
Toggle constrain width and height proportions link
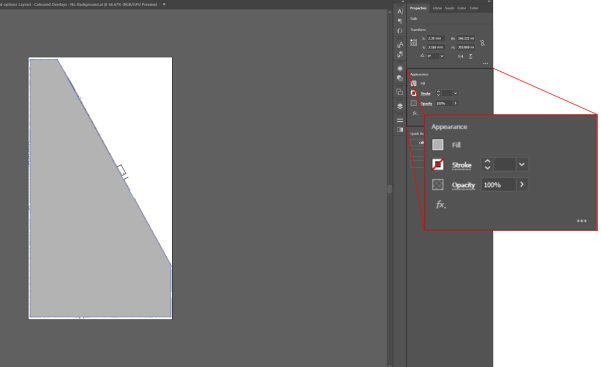(x=482, y=43)
